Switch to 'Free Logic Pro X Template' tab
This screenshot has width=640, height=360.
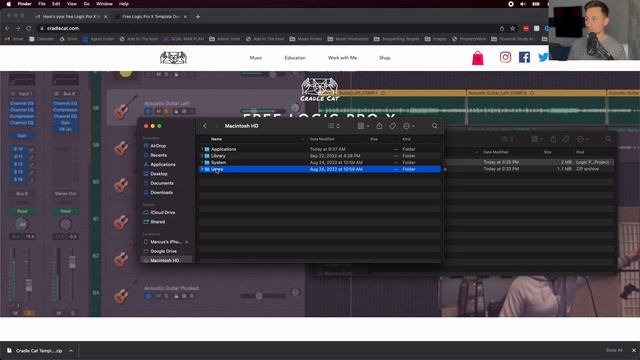tap(151, 17)
